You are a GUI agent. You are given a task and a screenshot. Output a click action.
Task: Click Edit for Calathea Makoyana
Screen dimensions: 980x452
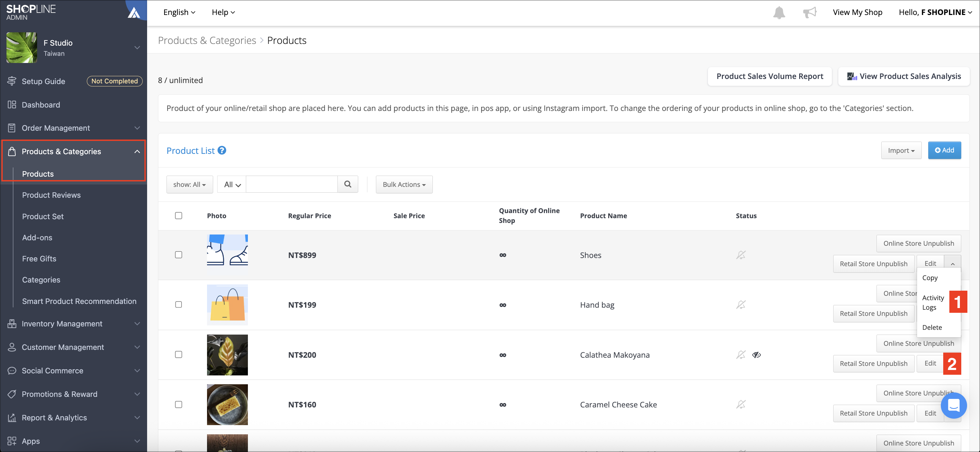930,364
